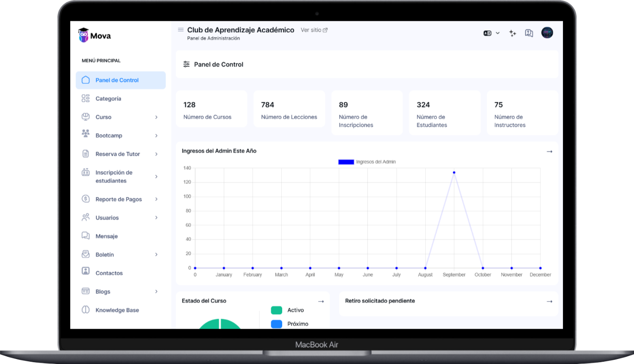Expand the Bootcamp submenu chevron
The width and height of the screenshot is (634, 364).
click(156, 136)
